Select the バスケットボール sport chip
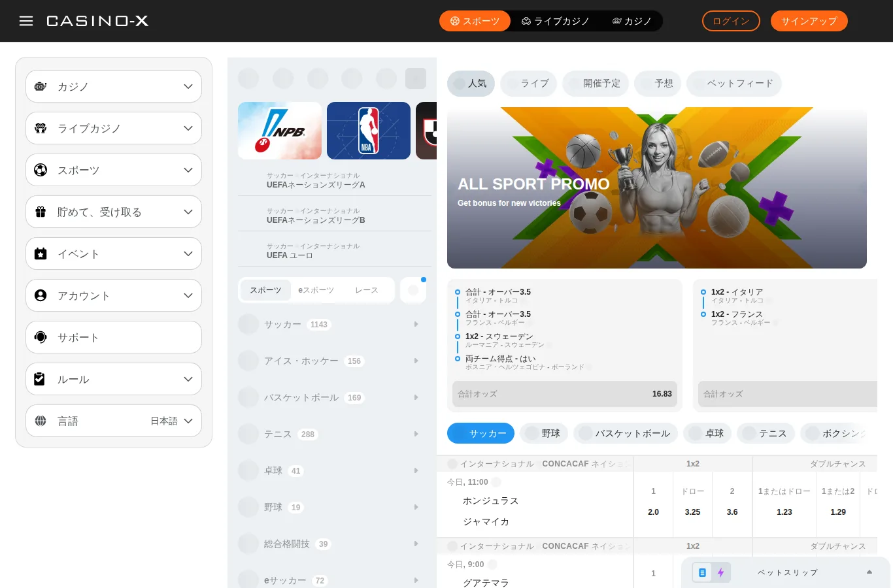The width and height of the screenshot is (893, 588). [626, 433]
